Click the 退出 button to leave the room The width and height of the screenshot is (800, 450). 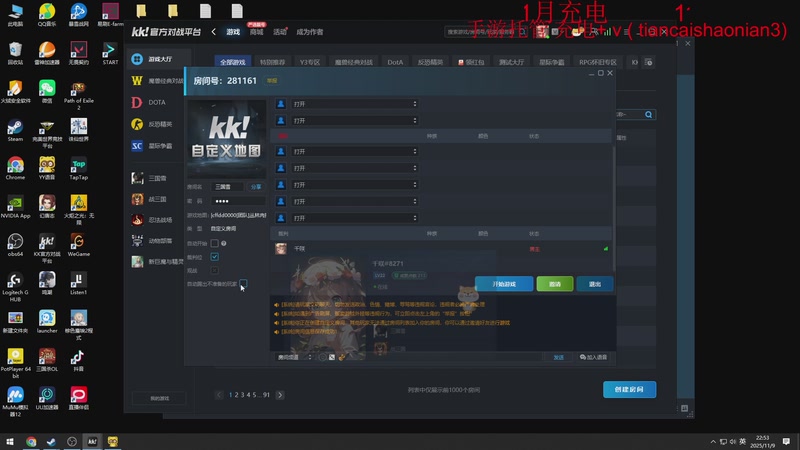tap(594, 284)
